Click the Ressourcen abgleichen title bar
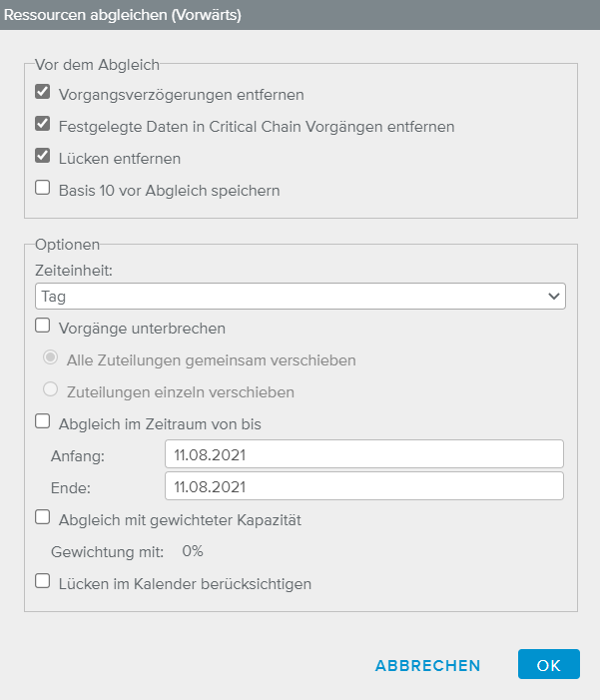 click(300, 15)
